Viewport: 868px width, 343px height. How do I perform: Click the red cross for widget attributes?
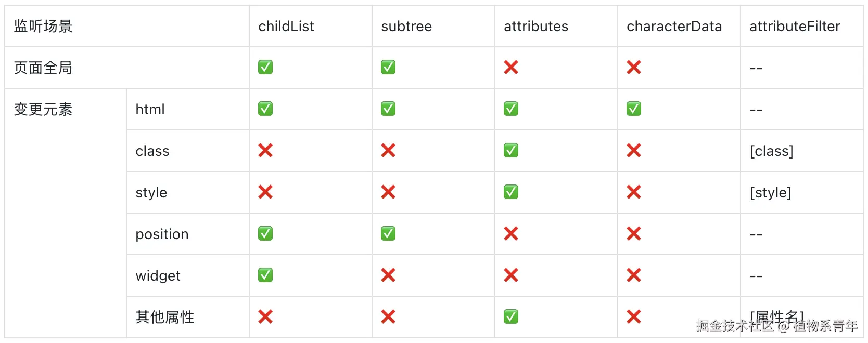[511, 275]
